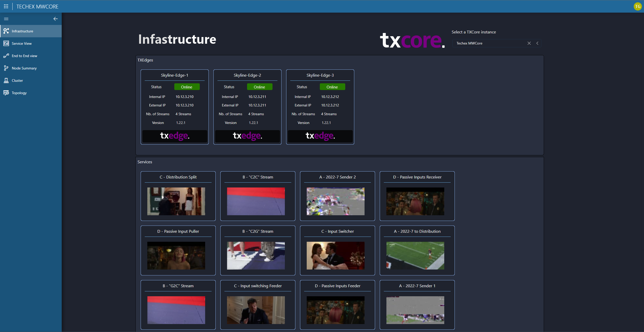Toggle the hamburger menu icon in sidebar

click(x=6, y=19)
